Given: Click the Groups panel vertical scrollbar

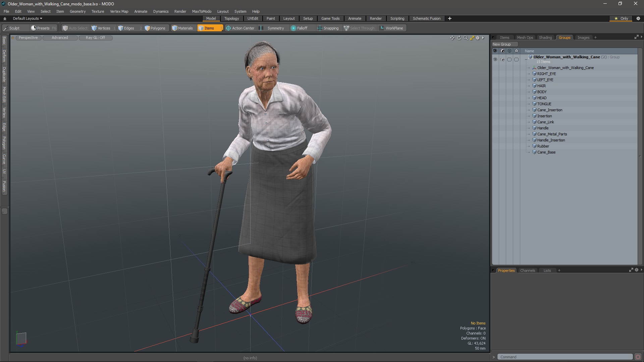Looking at the screenshot, I should (x=640, y=156).
